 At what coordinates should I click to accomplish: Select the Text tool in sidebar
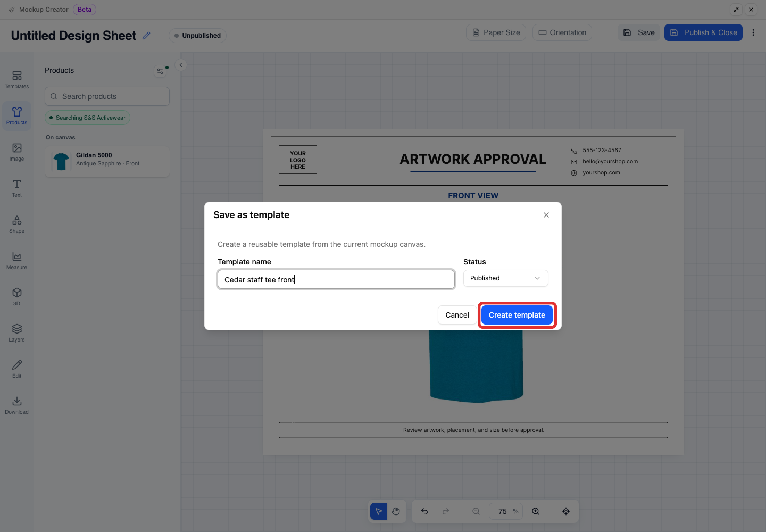tap(16, 188)
